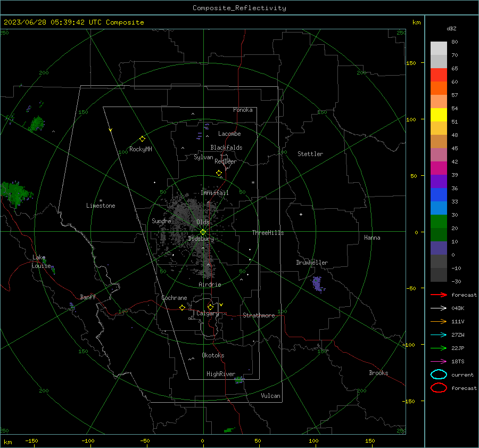The image size is (479, 448).
Task: Click the magenta 18TS arrow in the legend
Action: 439,362
